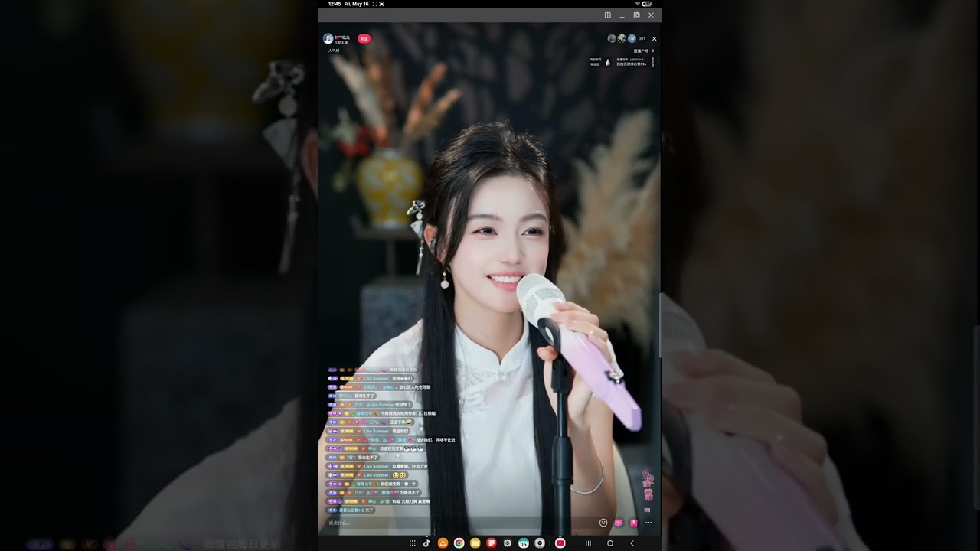This screenshot has width=980, height=551.
Task: Open the yellow Files app in taskbar
Action: [x=475, y=543]
